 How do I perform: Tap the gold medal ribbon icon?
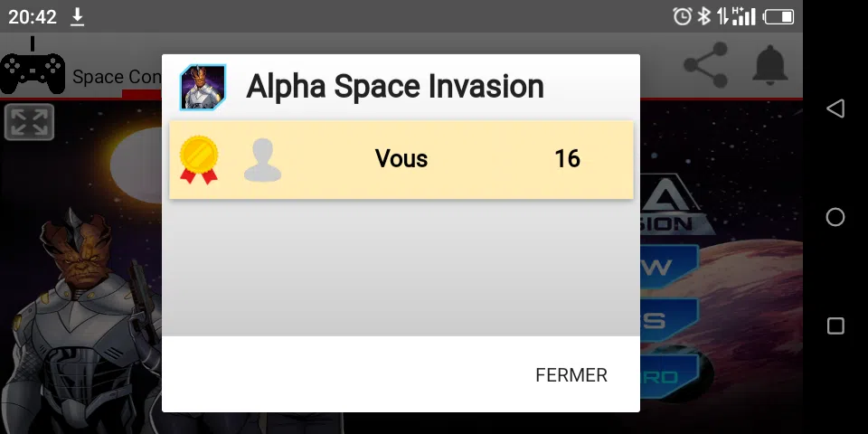(199, 159)
